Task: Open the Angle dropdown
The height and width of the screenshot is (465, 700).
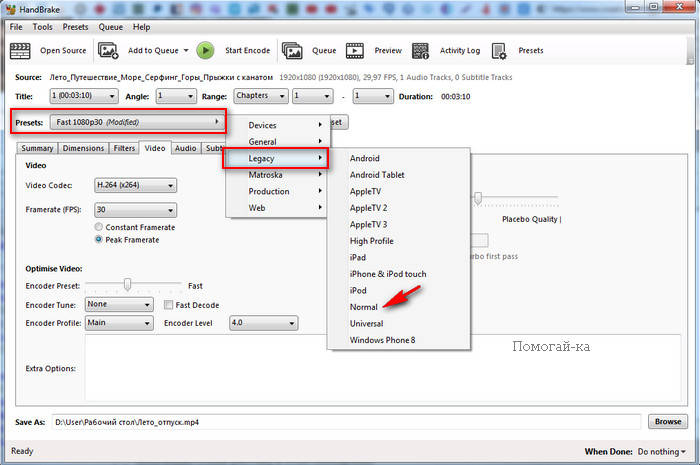Action: [176, 96]
